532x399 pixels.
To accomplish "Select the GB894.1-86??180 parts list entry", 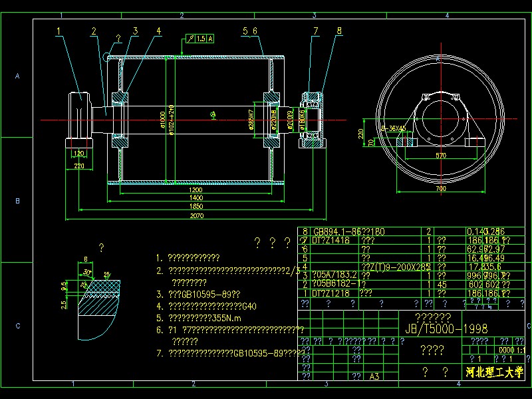I will pos(348,231).
